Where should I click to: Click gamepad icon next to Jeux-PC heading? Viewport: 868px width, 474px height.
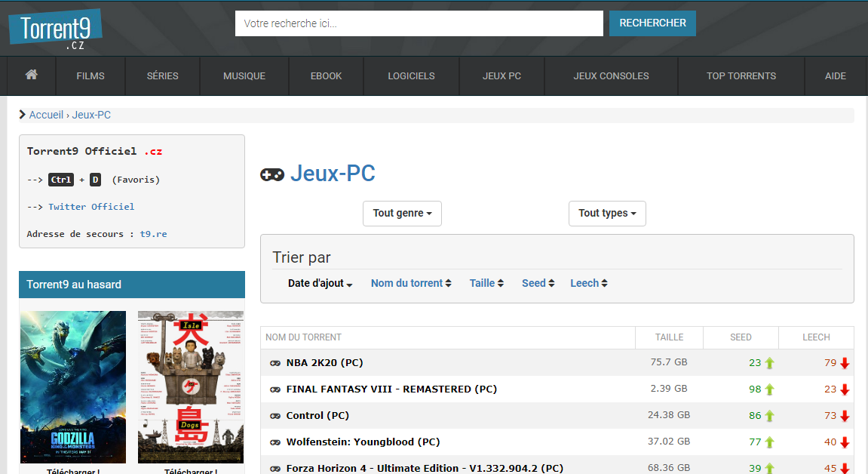click(x=271, y=174)
